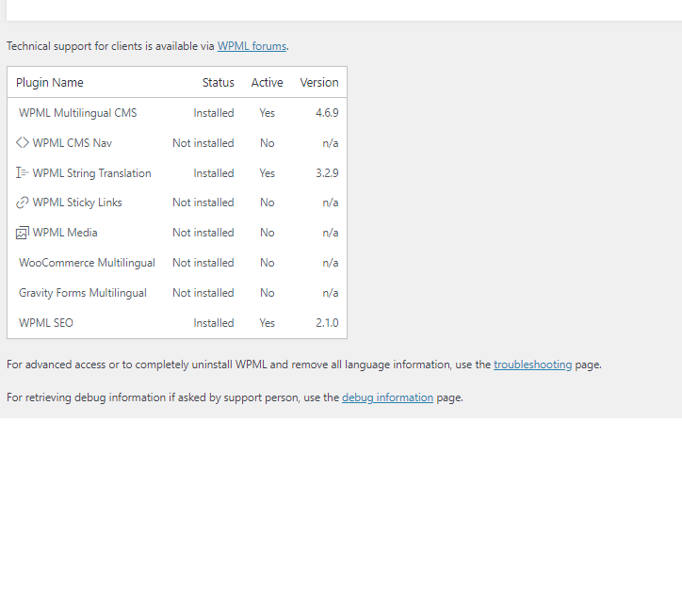Click Not installed status for WPML Media

pos(203,233)
